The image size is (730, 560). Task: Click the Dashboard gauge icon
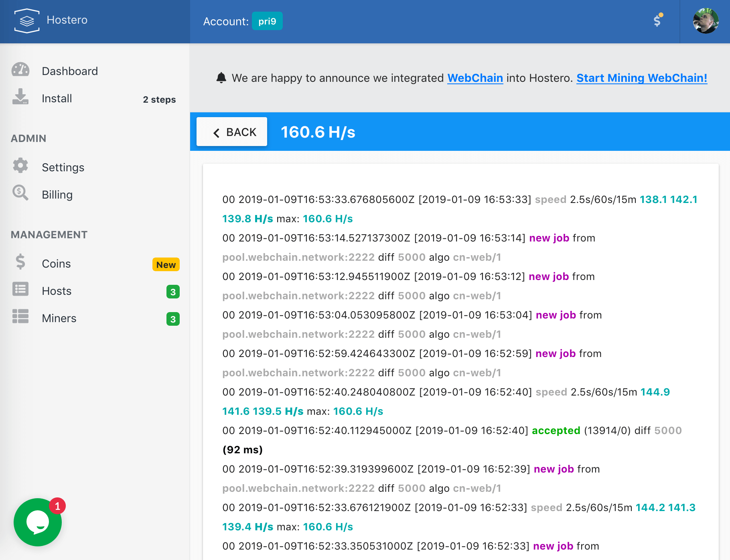click(x=20, y=70)
